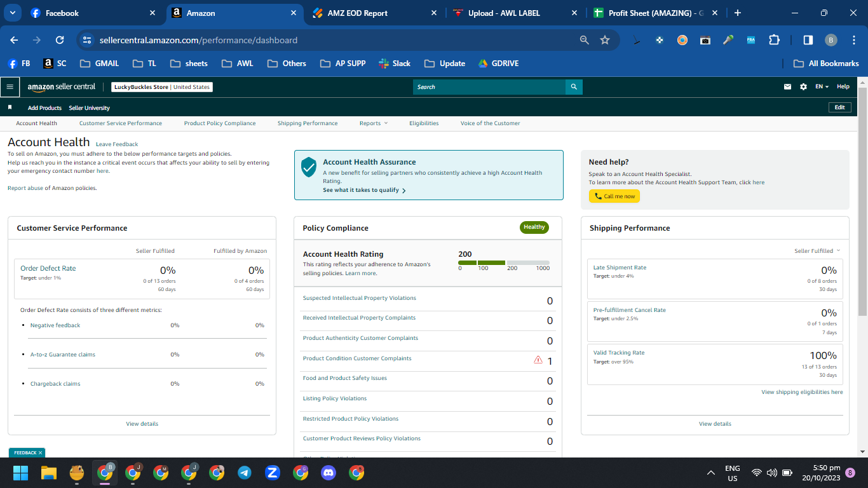Open the GDRIVE bookmark

point(498,64)
